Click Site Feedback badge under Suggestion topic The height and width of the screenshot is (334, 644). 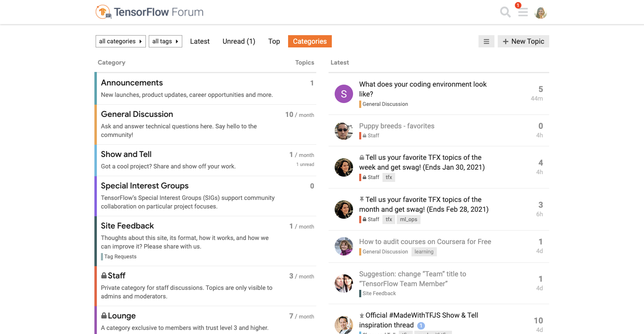click(378, 294)
